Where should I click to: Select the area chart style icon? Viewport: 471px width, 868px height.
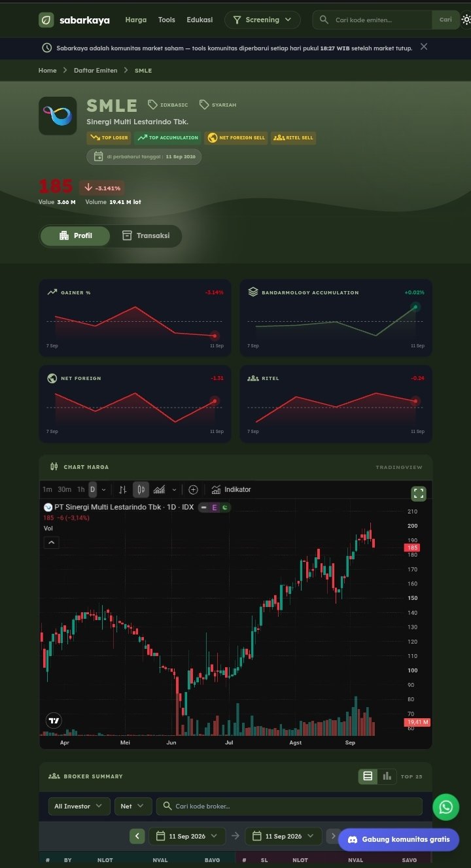(x=159, y=489)
